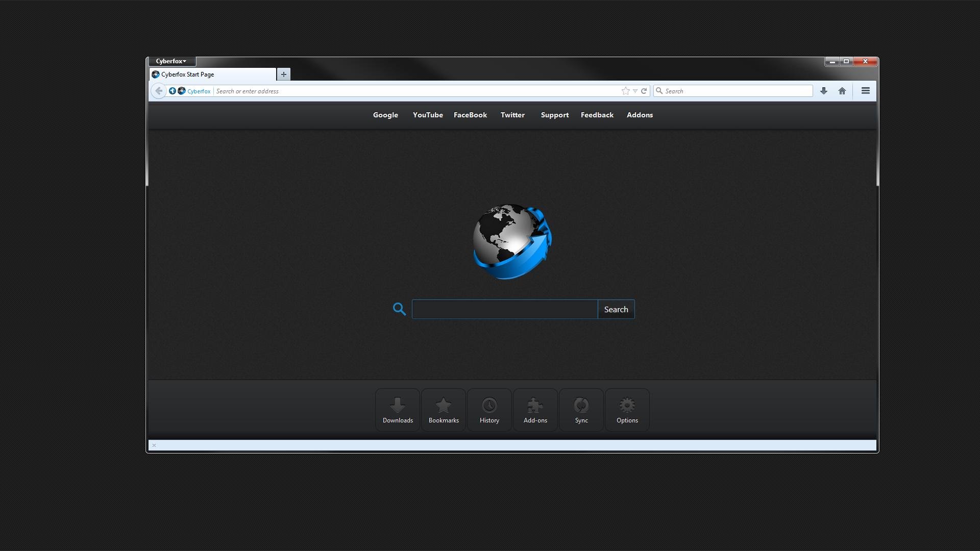This screenshot has height=551, width=980.
Task: Click the Google navigation item
Action: (x=386, y=114)
